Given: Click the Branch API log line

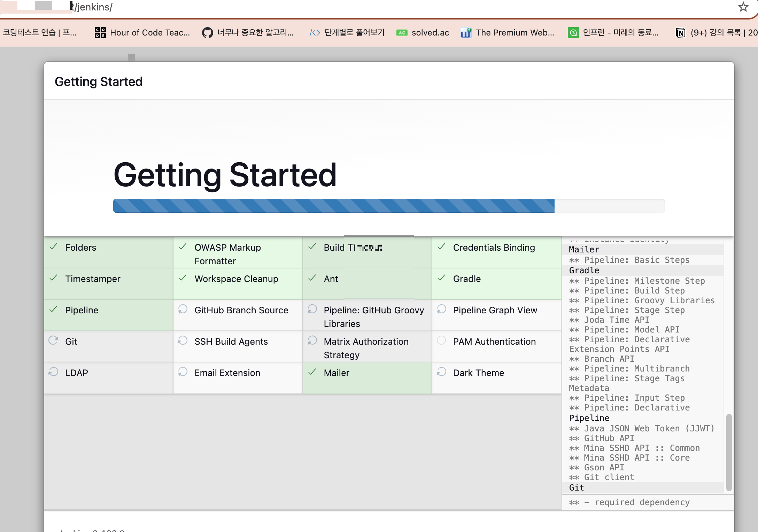Looking at the screenshot, I should coord(601,359).
